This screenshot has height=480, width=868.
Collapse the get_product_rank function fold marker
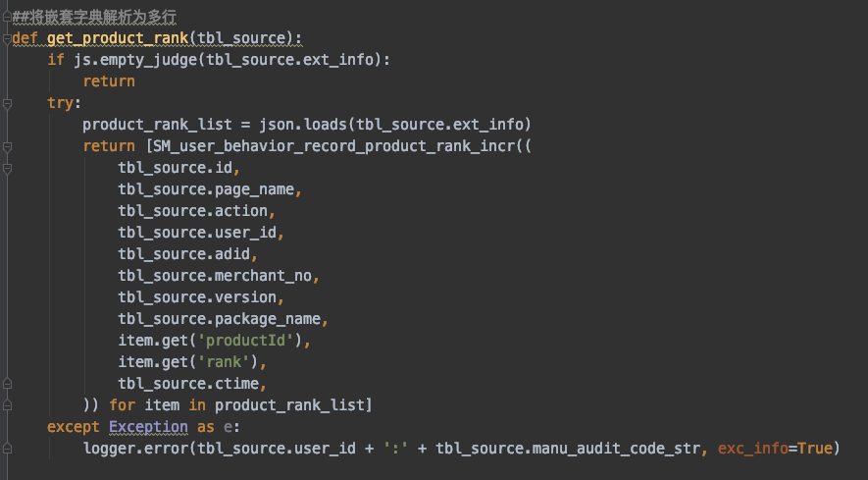point(7,38)
